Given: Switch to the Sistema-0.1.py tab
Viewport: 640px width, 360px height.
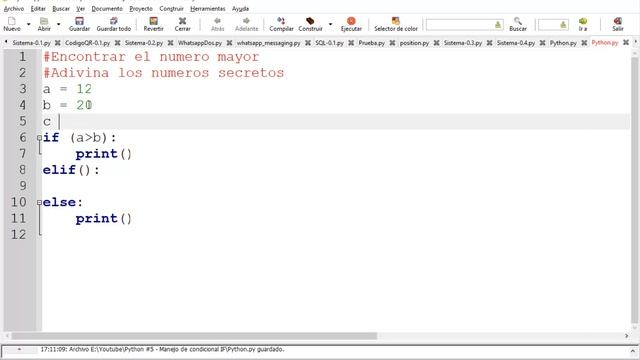Looking at the screenshot, I should pyautogui.click(x=31, y=43).
